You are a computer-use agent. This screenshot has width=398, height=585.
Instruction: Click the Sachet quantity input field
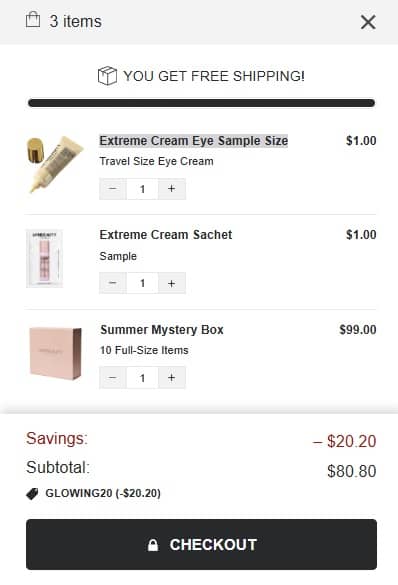pos(142,284)
